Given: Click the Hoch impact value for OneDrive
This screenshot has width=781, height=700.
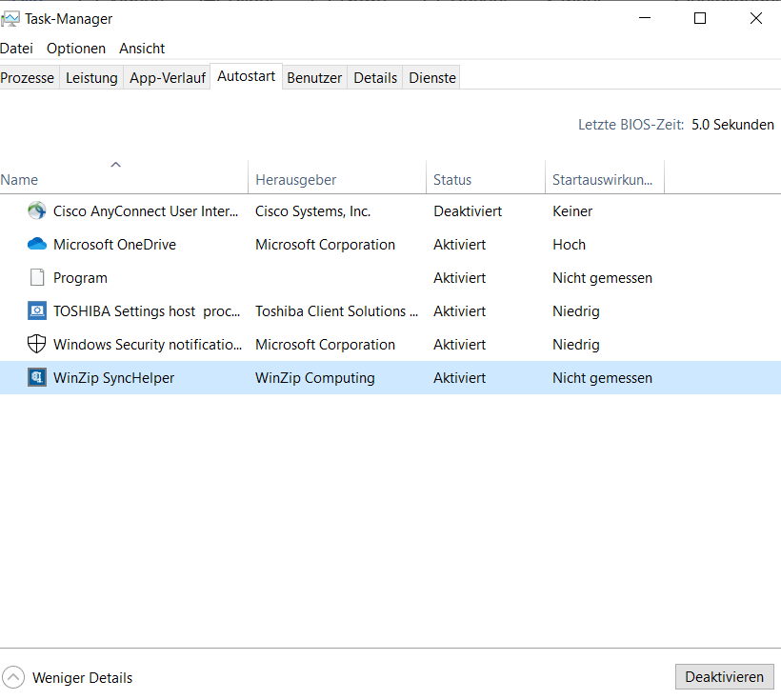Looking at the screenshot, I should click(569, 244).
